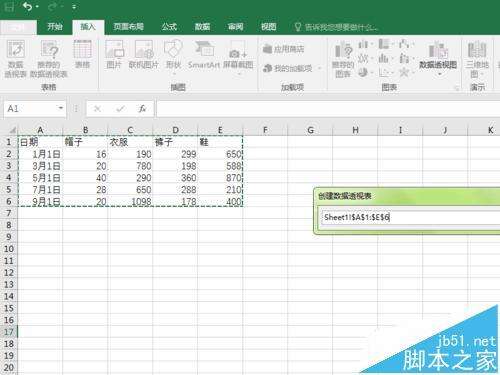Click the A1 Name Box field

pyautogui.click(x=31, y=108)
